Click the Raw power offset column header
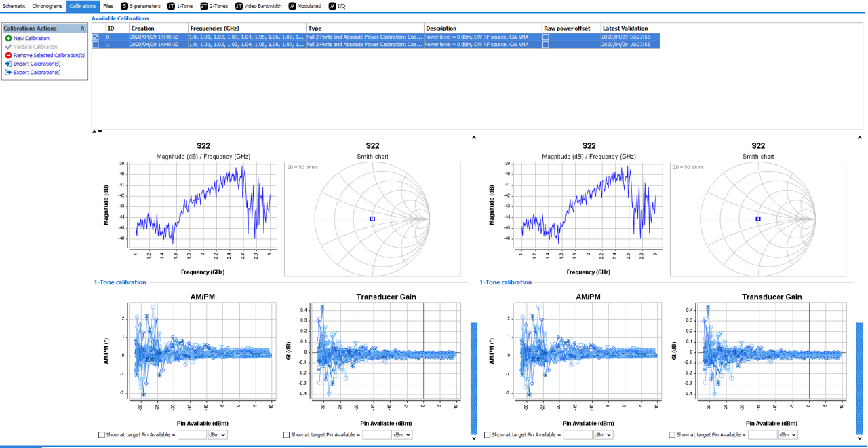Image resolution: width=868 pixels, height=448 pixels. pyautogui.click(x=571, y=29)
